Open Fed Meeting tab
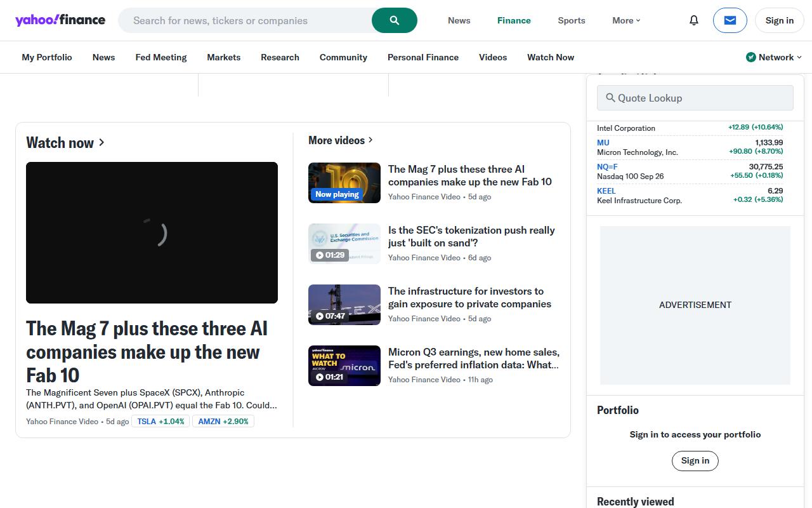812x508 pixels. pos(161,57)
